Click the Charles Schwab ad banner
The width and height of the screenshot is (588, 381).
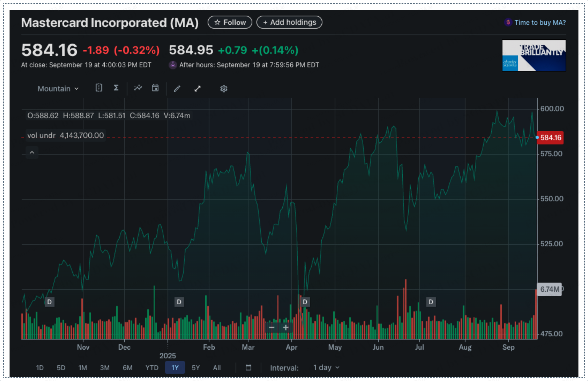[534, 55]
